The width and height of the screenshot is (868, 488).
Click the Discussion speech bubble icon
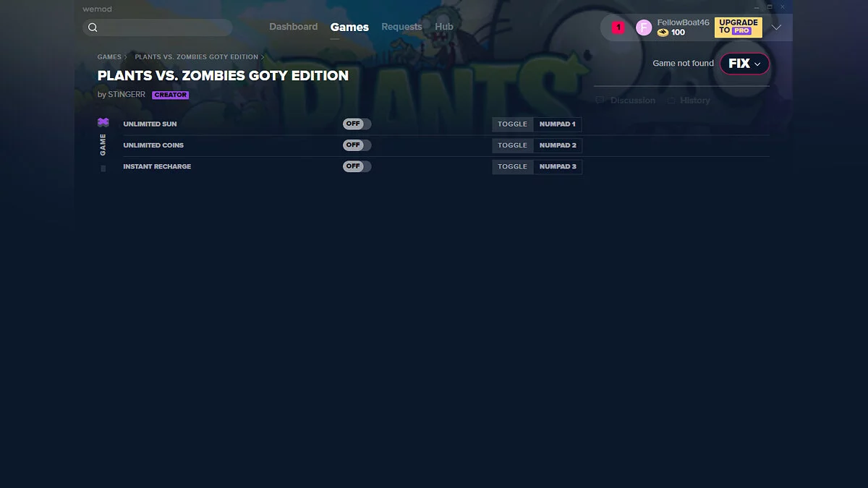600,100
